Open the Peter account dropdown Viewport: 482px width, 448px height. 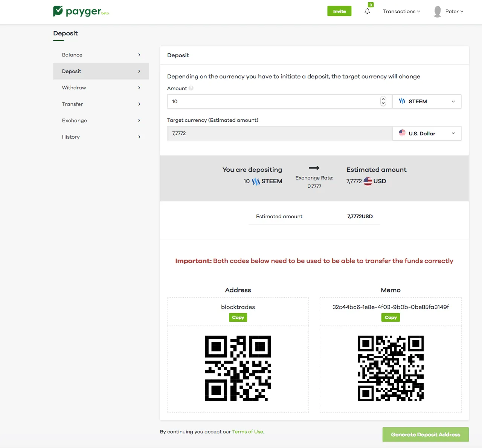coord(454,11)
